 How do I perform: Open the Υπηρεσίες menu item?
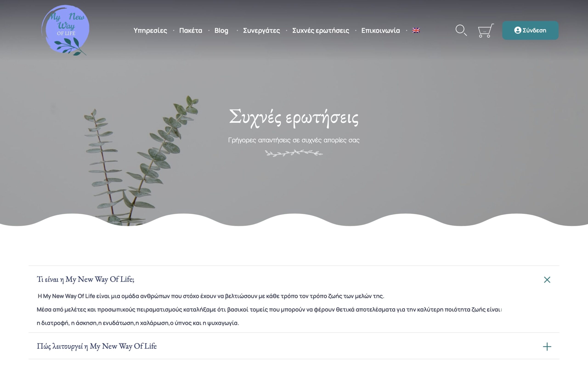pyautogui.click(x=150, y=31)
